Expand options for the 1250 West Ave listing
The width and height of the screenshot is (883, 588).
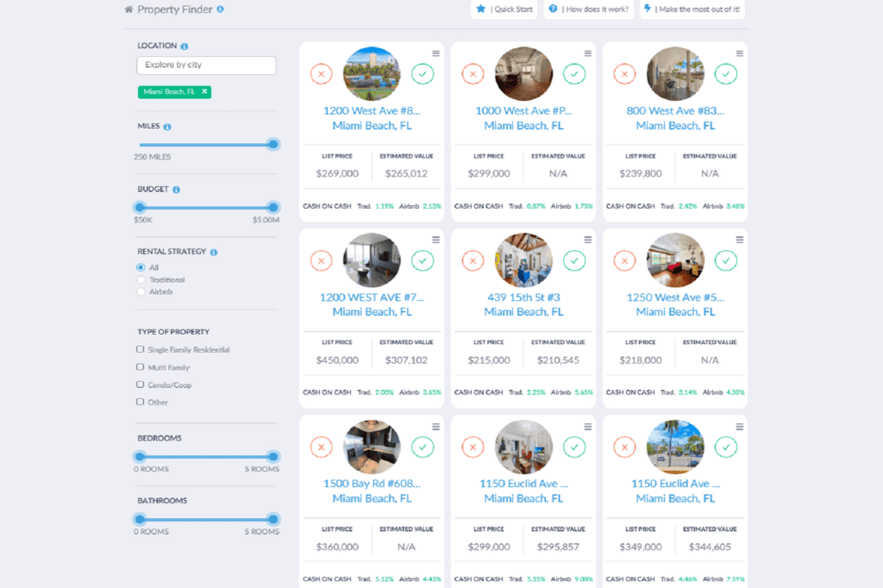738,240
